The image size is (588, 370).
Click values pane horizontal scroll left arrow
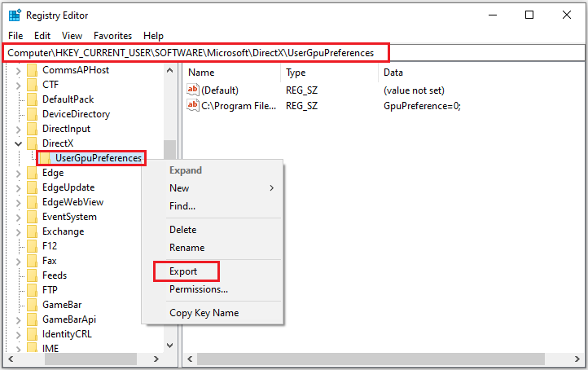pyautogui.click(x=190, y=359)
